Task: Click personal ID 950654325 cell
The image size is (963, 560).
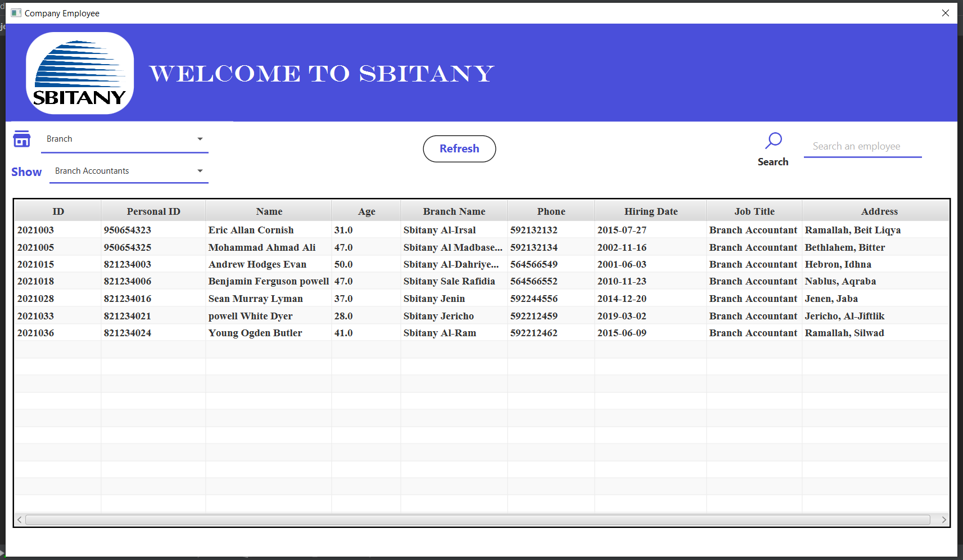Action: click(153, 247)
